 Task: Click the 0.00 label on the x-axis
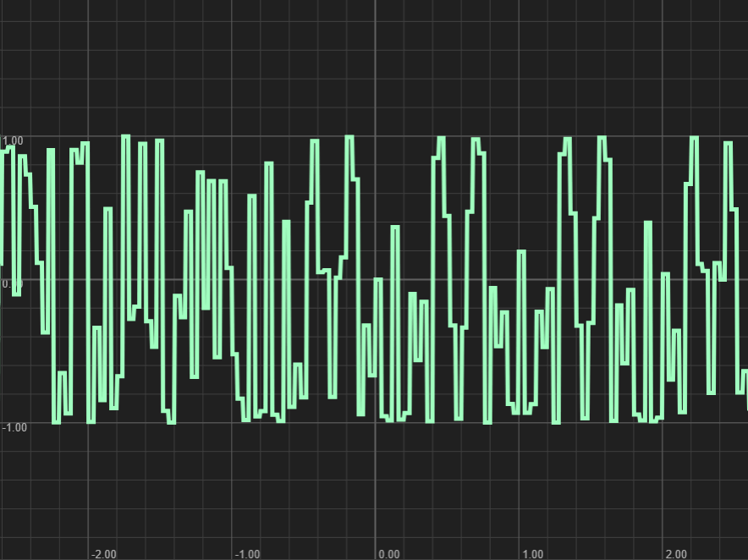(x=389, y=554)
